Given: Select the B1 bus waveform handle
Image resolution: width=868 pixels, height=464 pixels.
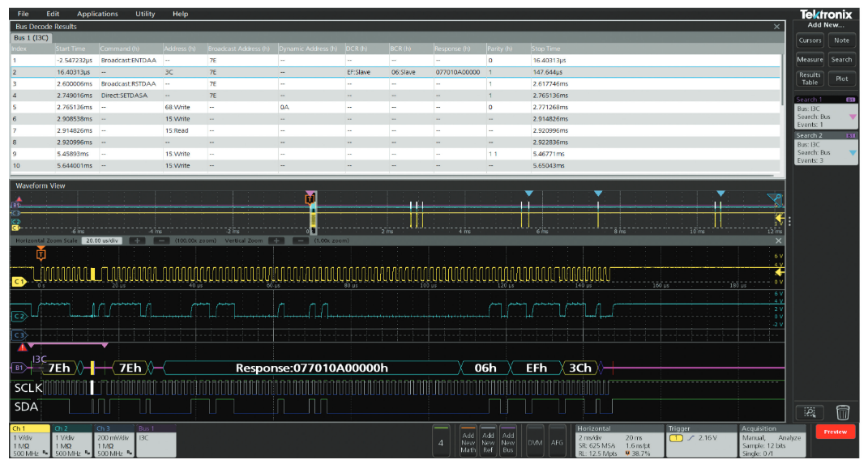Looking at the screenshot, I should tap(19, 368).
